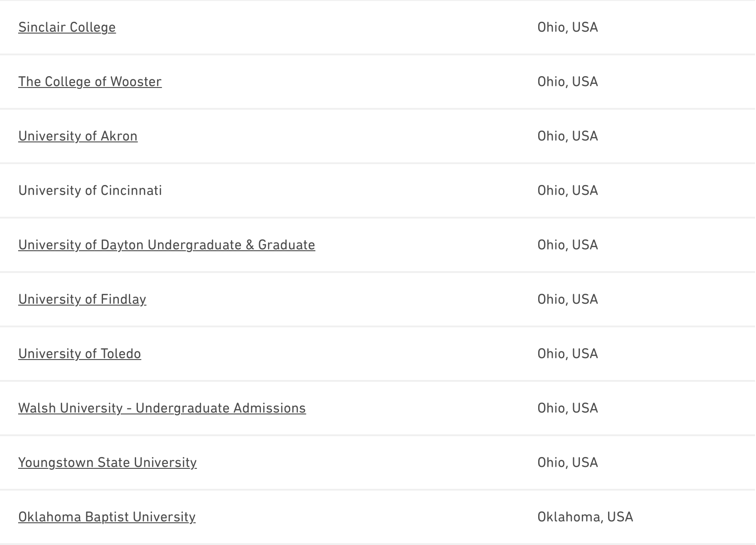Go to Youngstown State University link

coord(108,462)
